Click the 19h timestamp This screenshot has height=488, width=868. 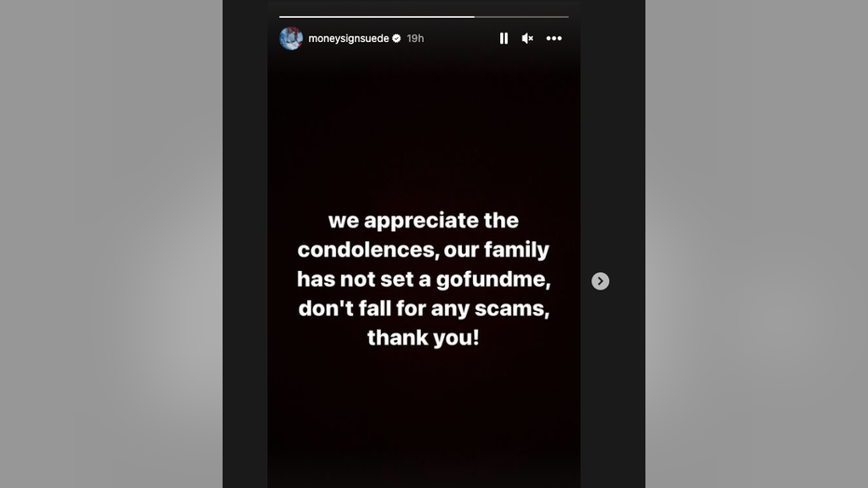pos(415,38)
